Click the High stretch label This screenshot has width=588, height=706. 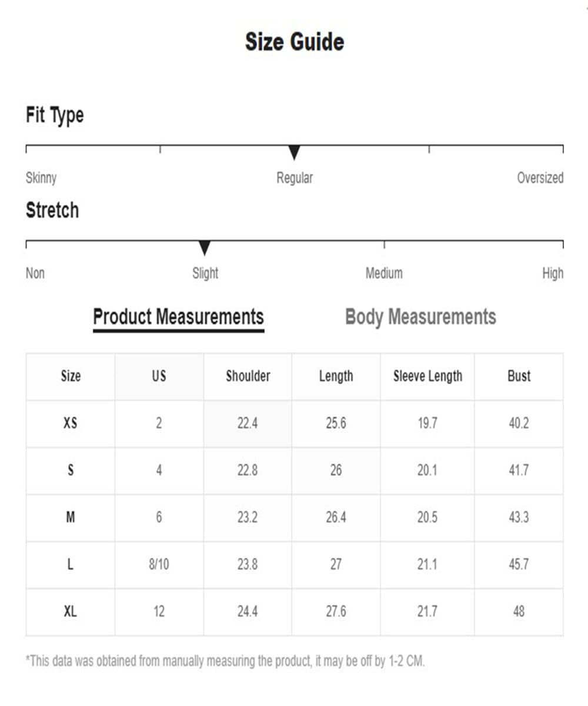tap(553, 273)
